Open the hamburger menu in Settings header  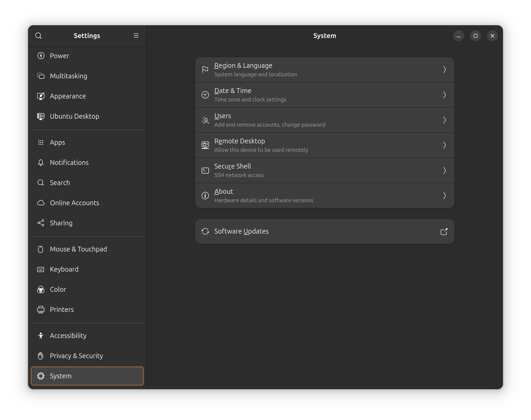[136, 35]
